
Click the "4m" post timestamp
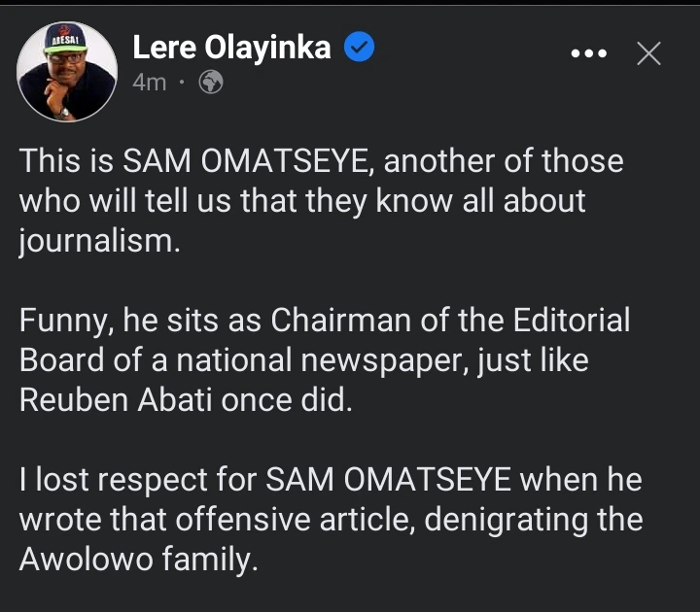tap(150, 84)
